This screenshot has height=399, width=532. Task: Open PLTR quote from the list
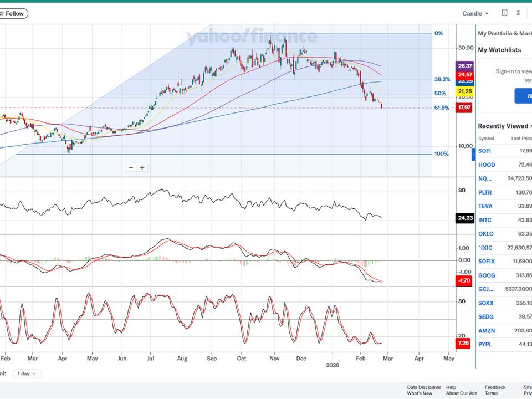pos(485,192)
